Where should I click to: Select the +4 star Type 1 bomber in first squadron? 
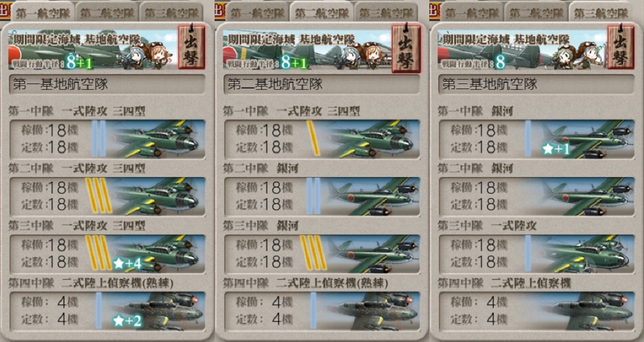click(107, 253)
